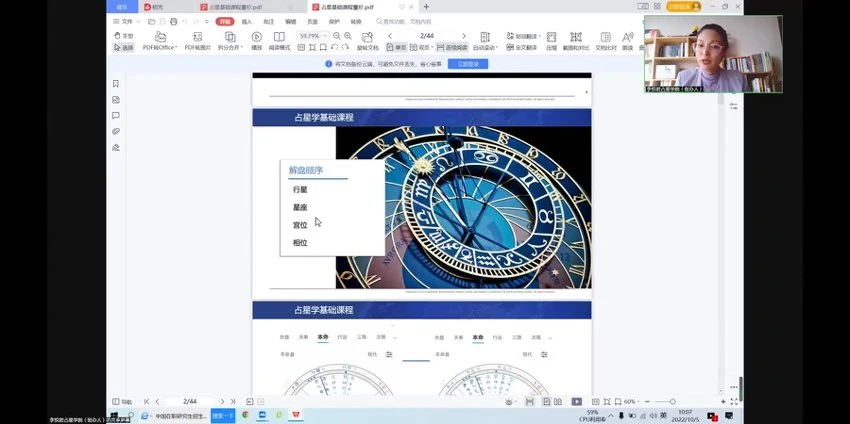This screenshot has width=850, height=424.
Task: Activate the Select (选择) tool
Action: tap(124, 48)
